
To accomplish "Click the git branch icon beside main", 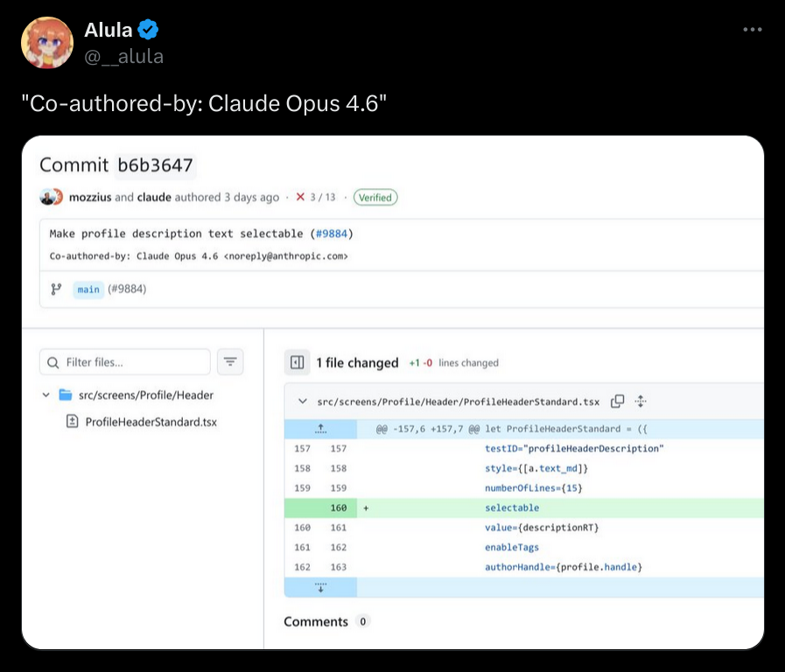I will tap(56, 290).
